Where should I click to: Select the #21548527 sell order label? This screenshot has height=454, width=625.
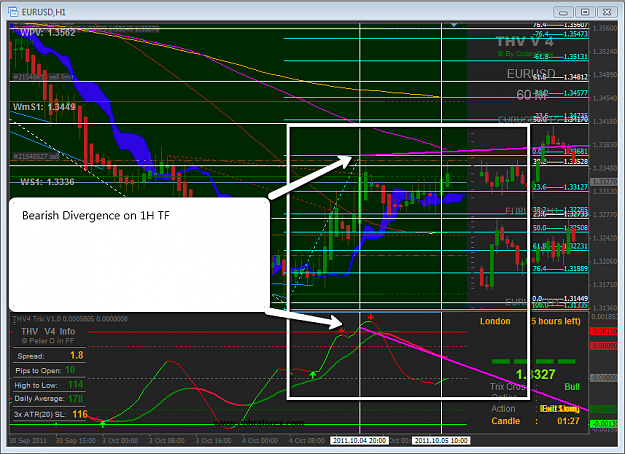36,157
